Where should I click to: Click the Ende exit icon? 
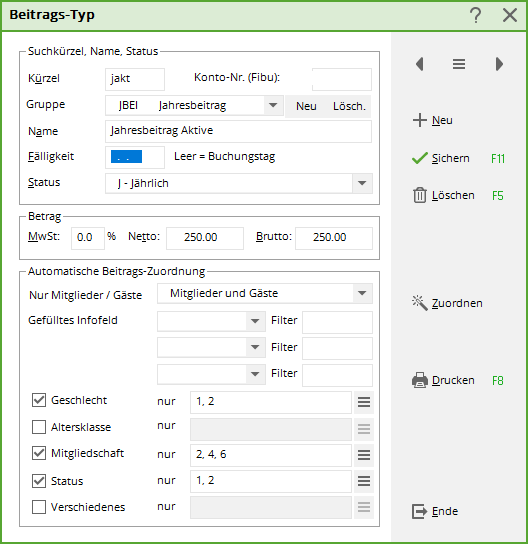(420, 511)
